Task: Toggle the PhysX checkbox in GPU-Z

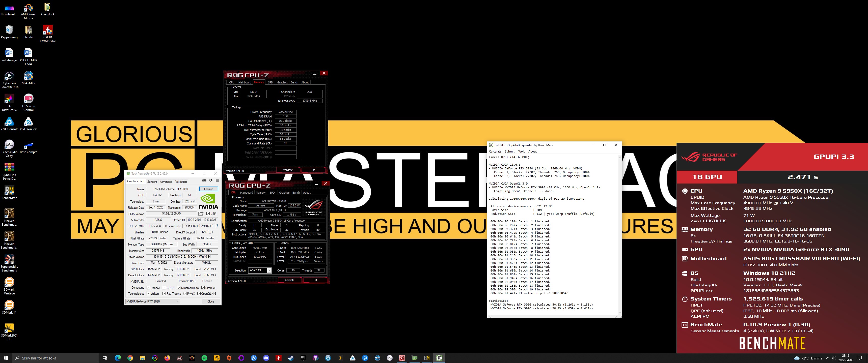Action: coord(185,294)
